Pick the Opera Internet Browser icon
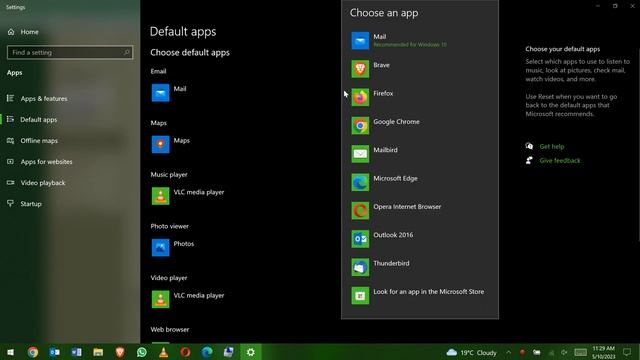 pos(360,211)
